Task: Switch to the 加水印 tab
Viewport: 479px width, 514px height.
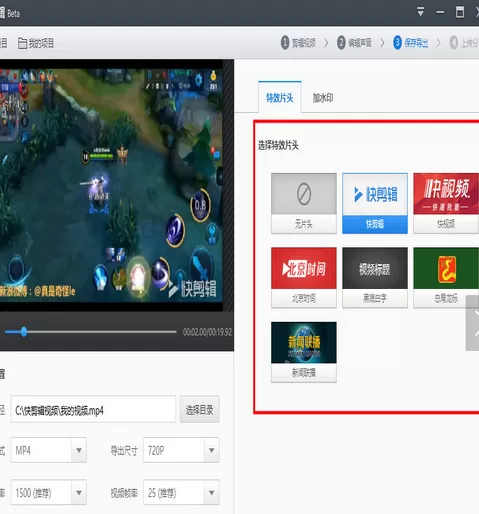Action: (x=323, y=98)
